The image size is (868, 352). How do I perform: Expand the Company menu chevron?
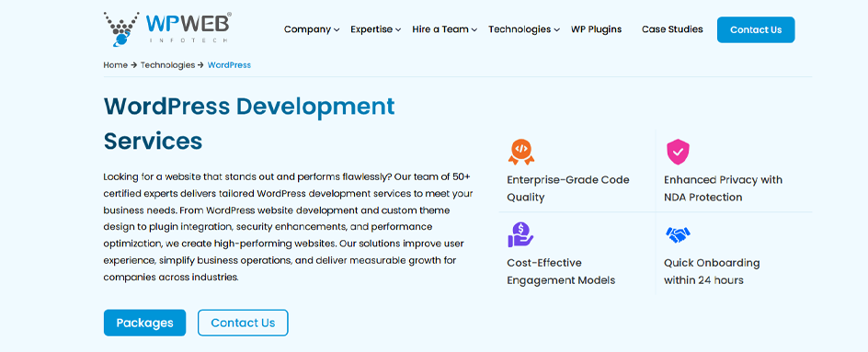(x=337, y=30)
